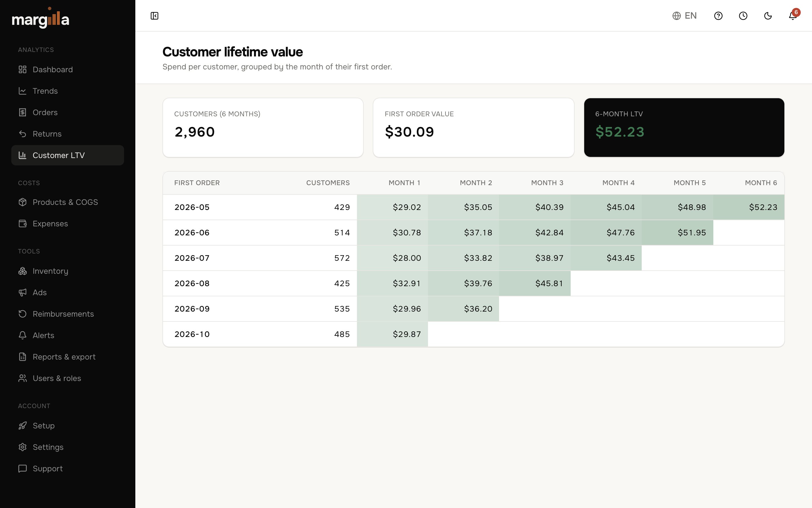Click customer count 425

tap(342, 284)
